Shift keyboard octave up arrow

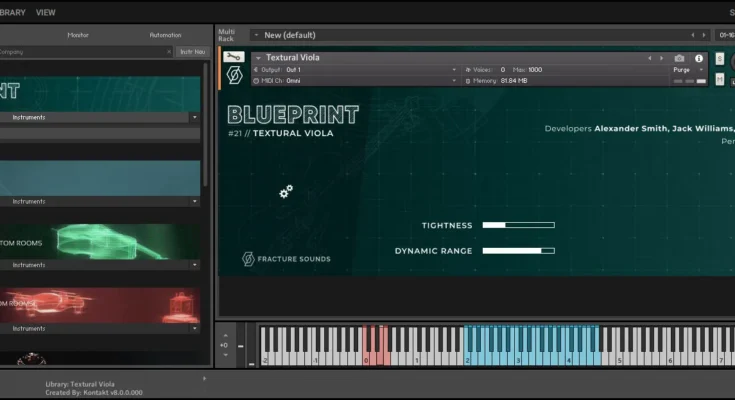coord(225,335)
